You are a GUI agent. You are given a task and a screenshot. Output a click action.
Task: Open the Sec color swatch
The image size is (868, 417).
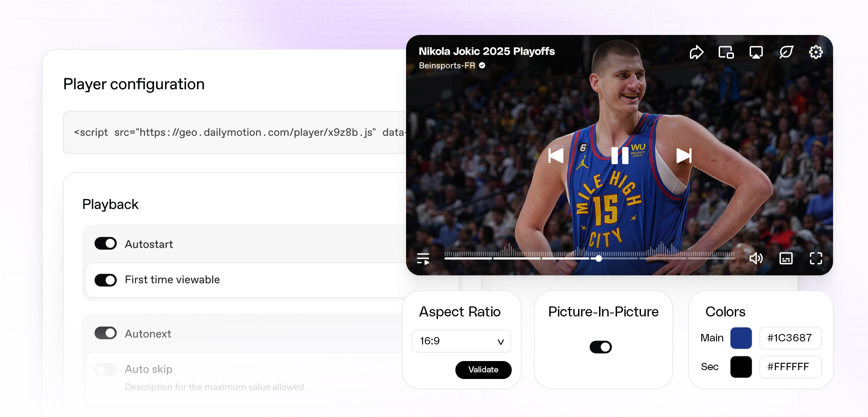point(741,367)
